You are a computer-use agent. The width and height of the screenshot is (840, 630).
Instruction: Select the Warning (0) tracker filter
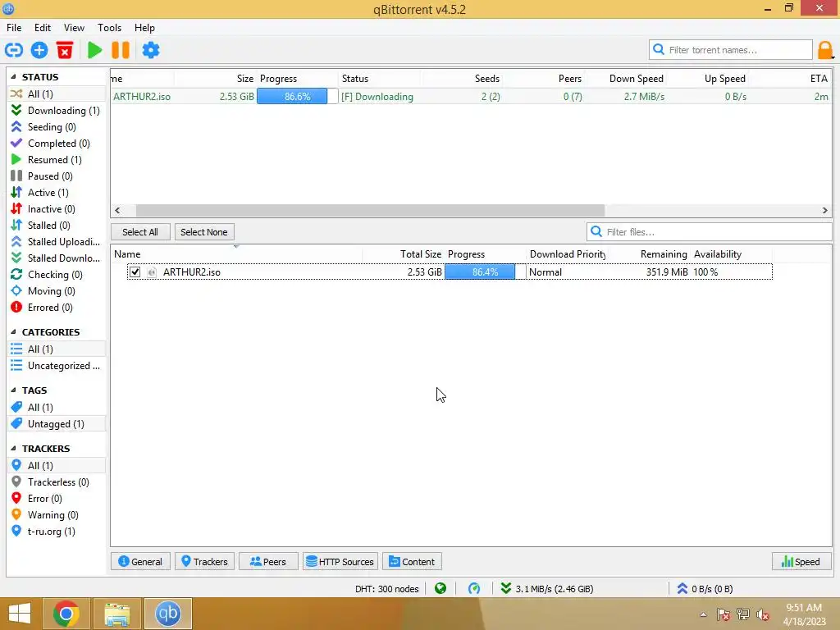[56, 515]
